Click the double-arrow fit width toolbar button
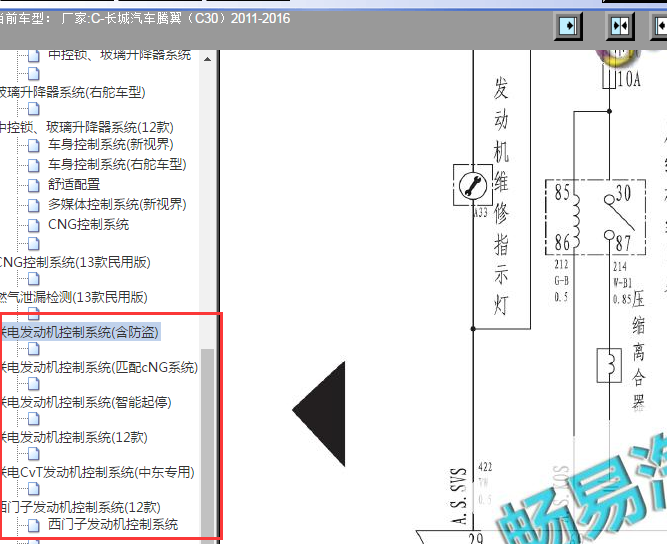 (x=620, y=26)
